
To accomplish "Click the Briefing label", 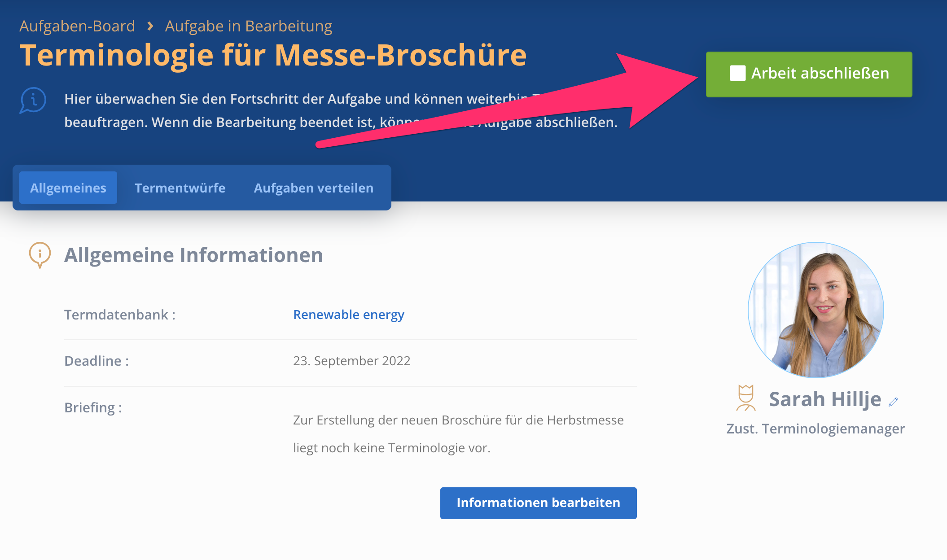I will click(x=93, y=407).
